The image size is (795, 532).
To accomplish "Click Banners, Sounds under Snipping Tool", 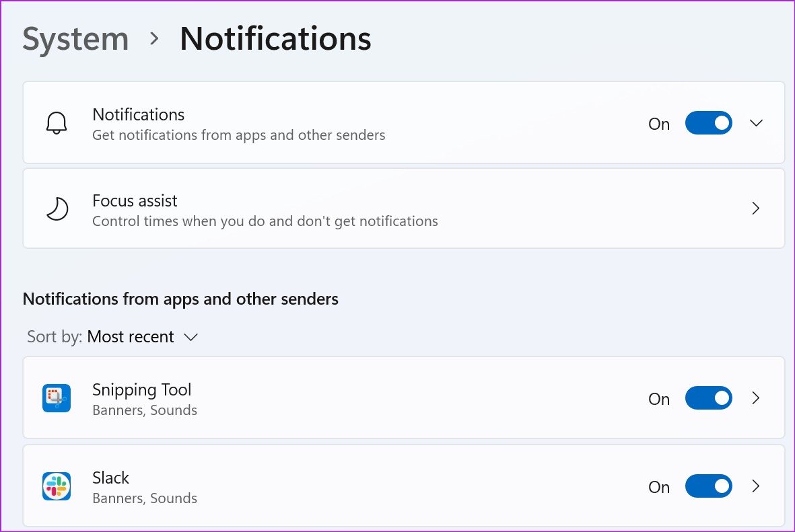I will point(145,410).
